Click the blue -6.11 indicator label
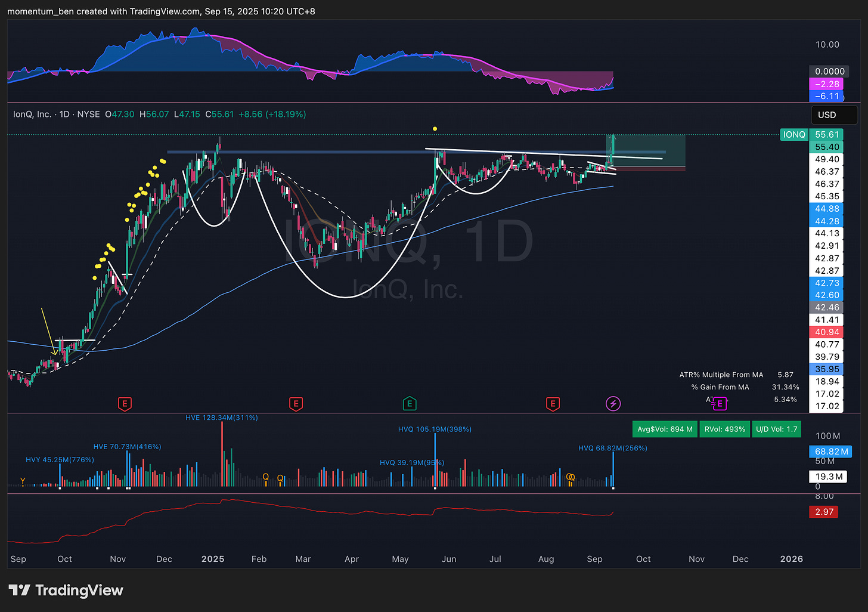The image size is (868, 612). coord(827,96)
